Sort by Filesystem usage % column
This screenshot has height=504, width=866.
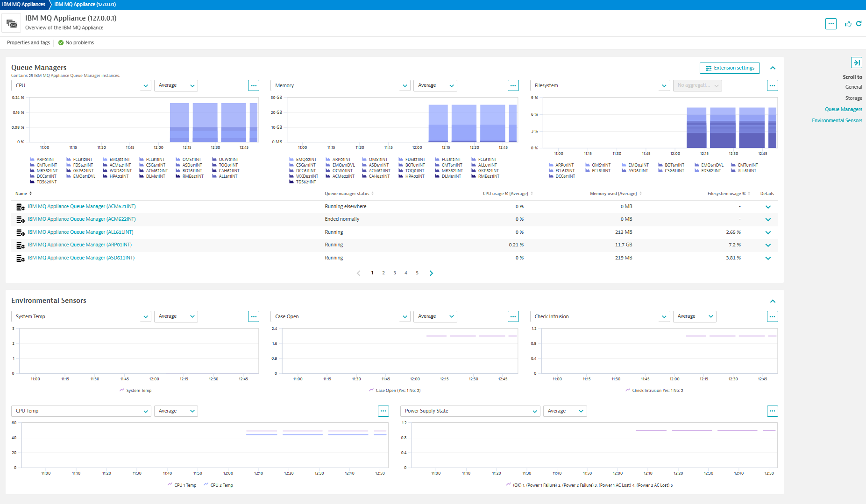729,193
